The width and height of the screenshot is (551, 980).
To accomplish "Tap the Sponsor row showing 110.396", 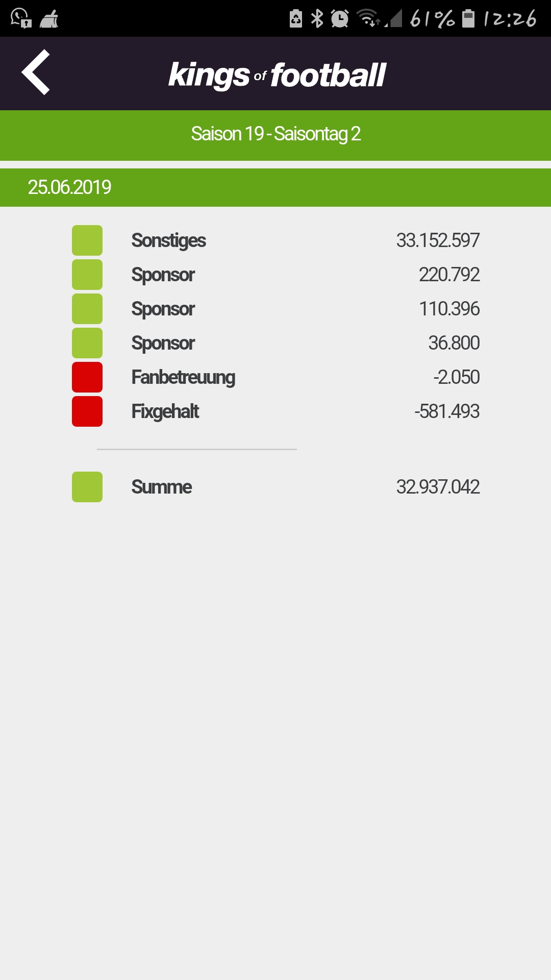I will click(275, 309).
